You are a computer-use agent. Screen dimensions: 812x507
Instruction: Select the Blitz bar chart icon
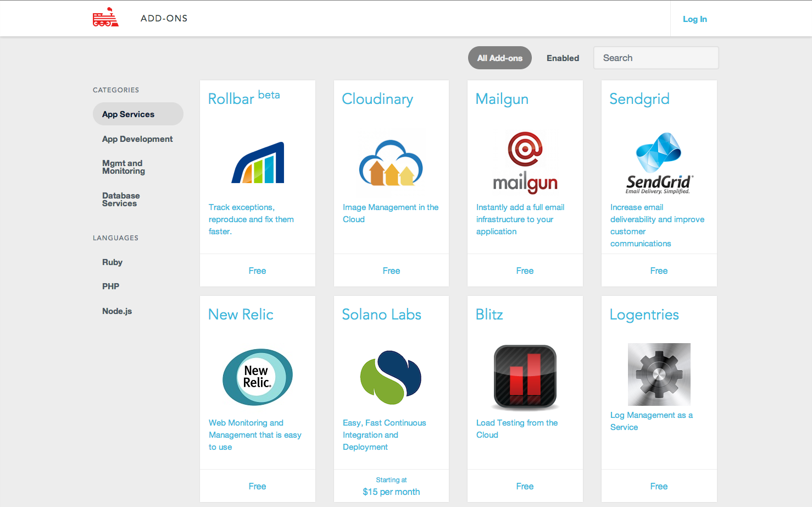pos(525,377)
